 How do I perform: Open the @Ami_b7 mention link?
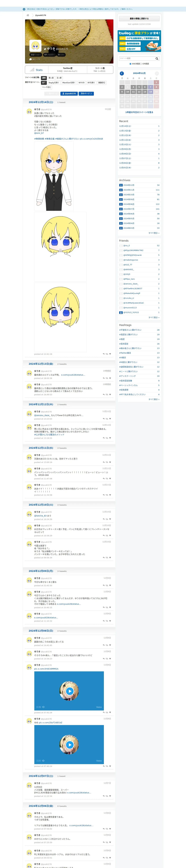(x=39, y=133)
